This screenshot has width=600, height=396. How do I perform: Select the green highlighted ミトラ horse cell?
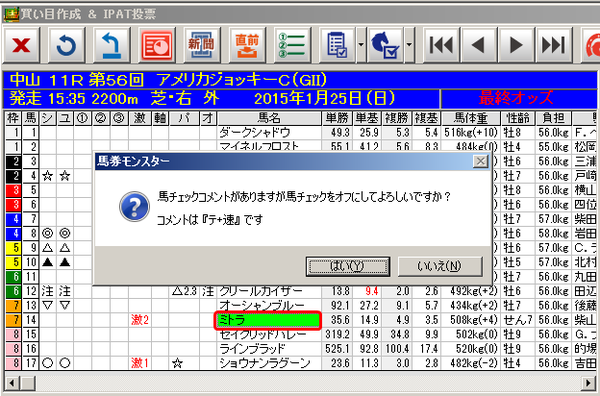tap(267, 320)
